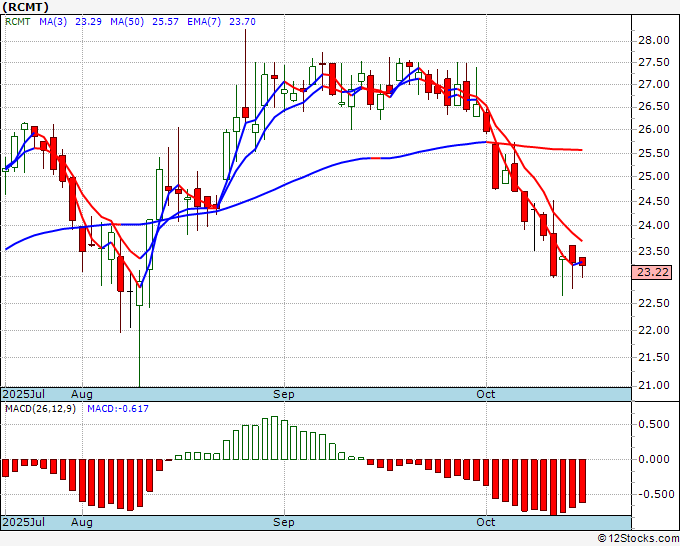Click the 0.000 MACD axis label
Screen dimensions: 680x546
point(654,459)
